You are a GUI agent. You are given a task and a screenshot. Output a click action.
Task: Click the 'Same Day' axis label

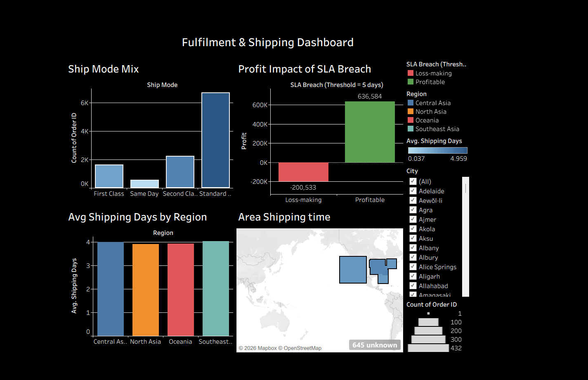[x=144, y=193]
